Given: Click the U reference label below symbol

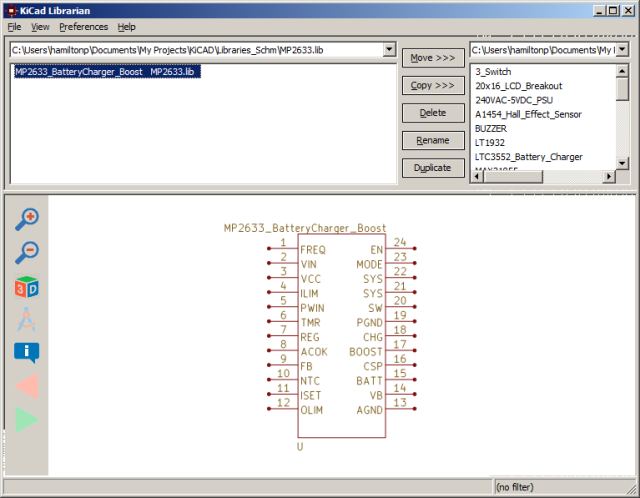Looking at the screenshot, I should [x=300, y=447].
